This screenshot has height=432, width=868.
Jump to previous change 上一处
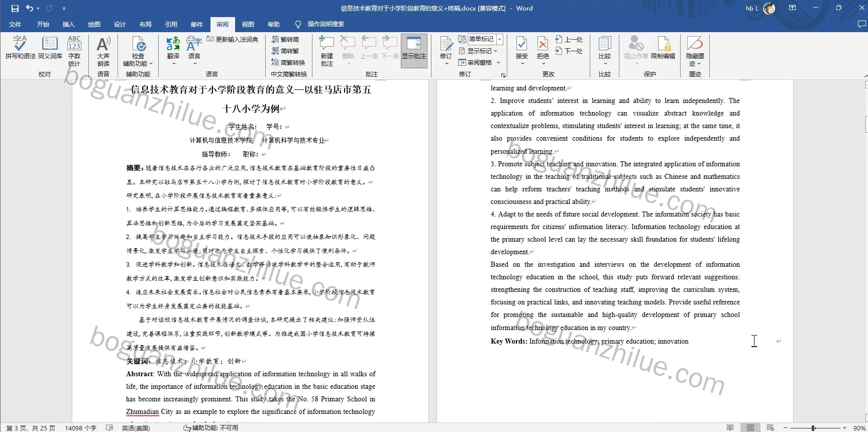click(569, 39)
